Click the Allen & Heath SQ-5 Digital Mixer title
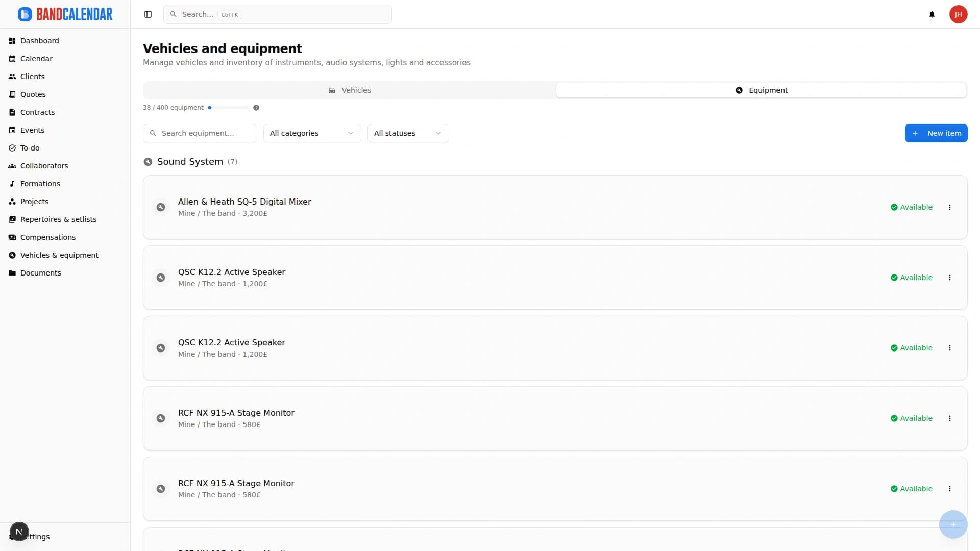 244,202
